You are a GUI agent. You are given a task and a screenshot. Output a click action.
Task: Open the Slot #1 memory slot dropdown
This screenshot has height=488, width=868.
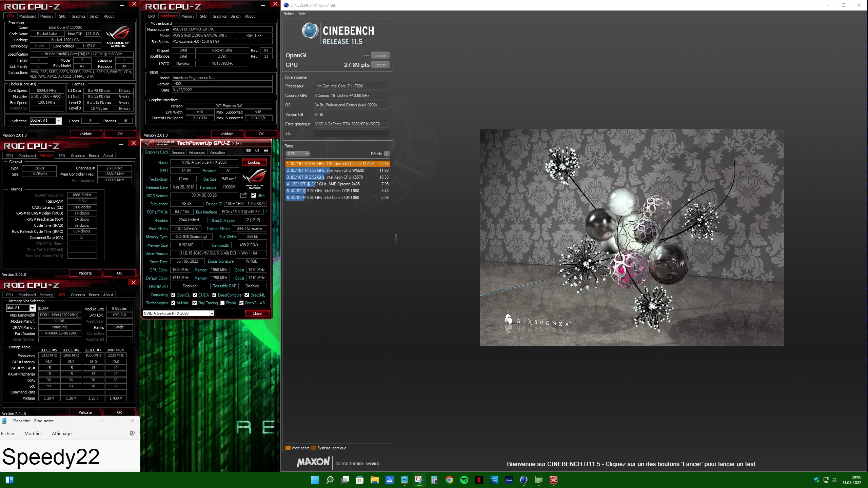[x=21, y=308]
